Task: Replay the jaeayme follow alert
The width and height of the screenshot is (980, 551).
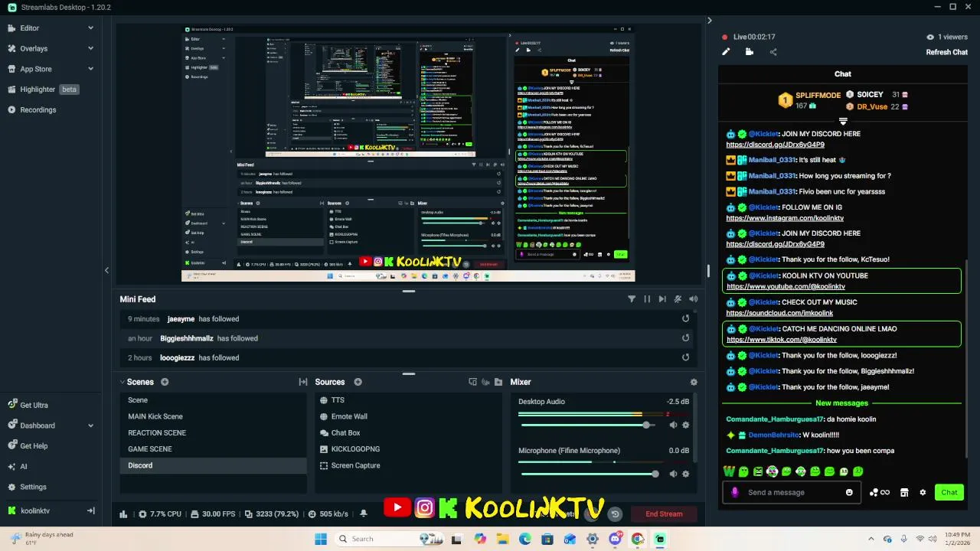Action: pyautogui.click(x=685, y=318)
